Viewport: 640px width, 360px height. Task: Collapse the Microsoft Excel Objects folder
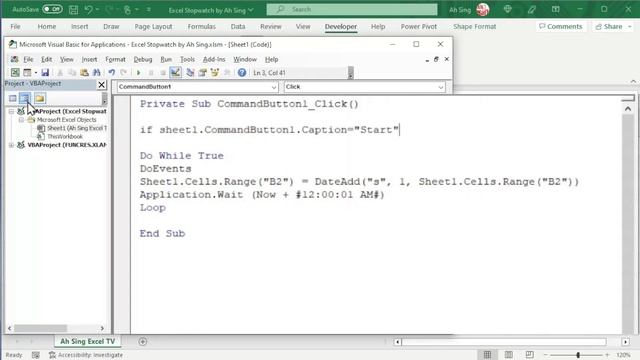coord(21,120)
